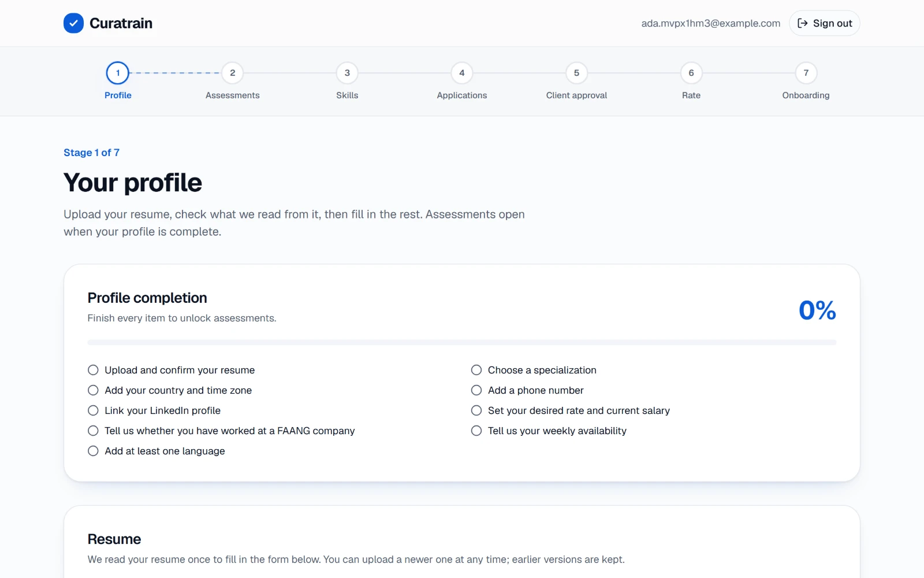Click circle beside Add a phone number
The width and height of the screenshot is (924, 578).
[x=476, y=390]
